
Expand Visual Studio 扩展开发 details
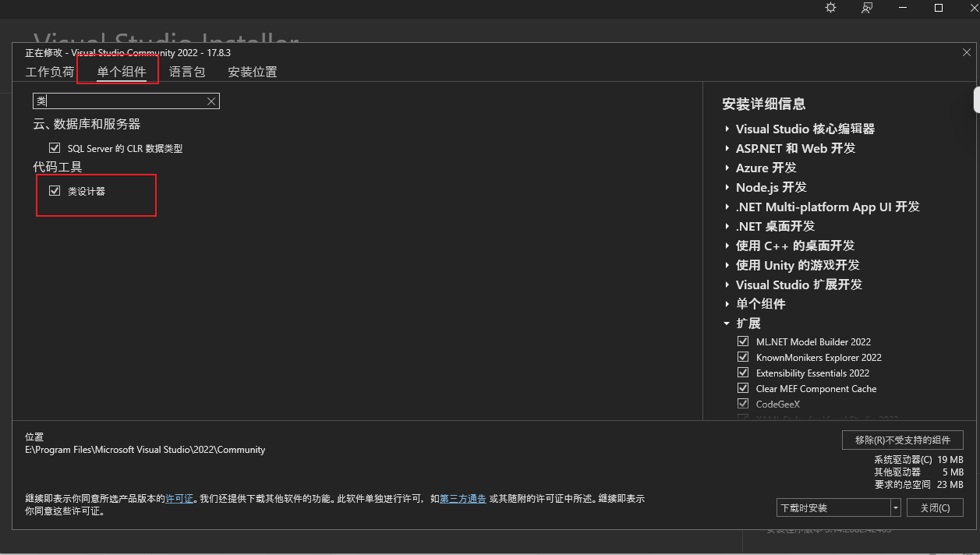pos(727,285)
